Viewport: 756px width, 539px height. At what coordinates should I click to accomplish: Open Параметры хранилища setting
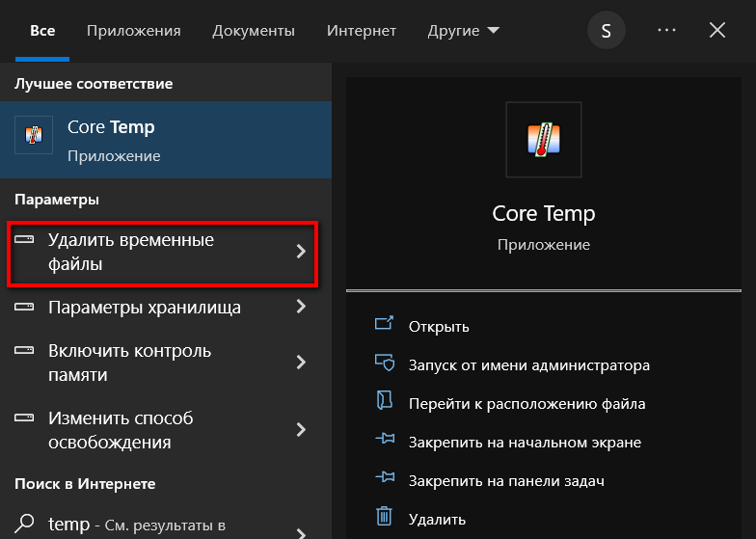click(x=166, y=307)
